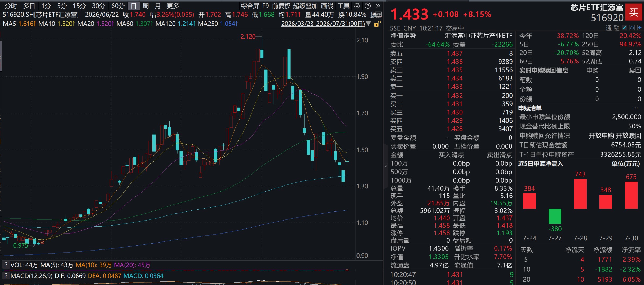
Task: Toggle 前复权 price adjustment mode
Action: (281, 6)
